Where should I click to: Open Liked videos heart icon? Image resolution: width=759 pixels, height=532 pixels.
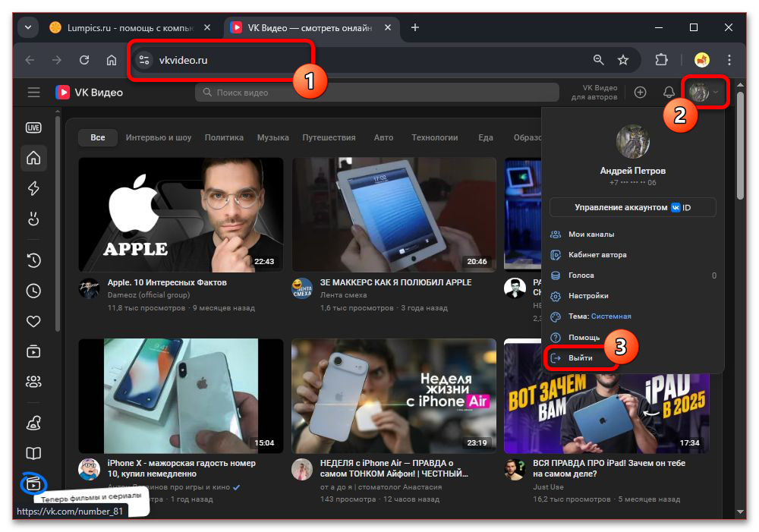click(x=33, y=322)
